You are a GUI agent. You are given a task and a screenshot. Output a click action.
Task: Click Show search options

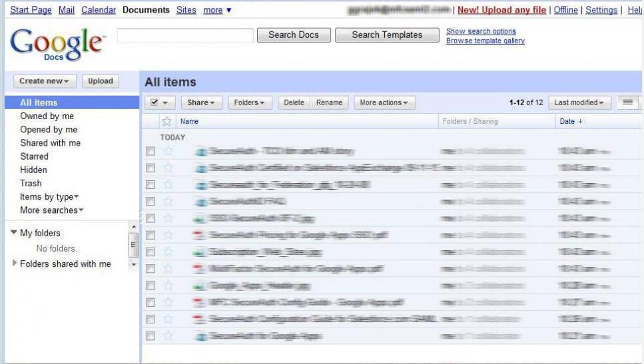481,31
